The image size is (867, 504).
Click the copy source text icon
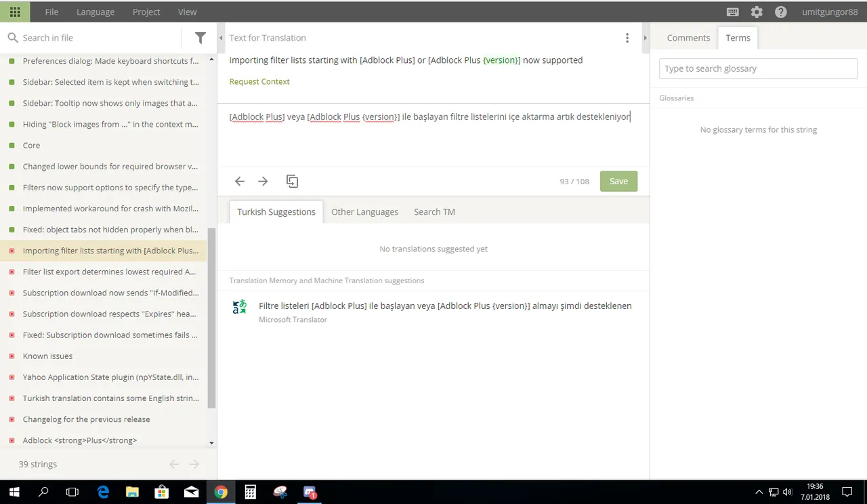(292, 181)
